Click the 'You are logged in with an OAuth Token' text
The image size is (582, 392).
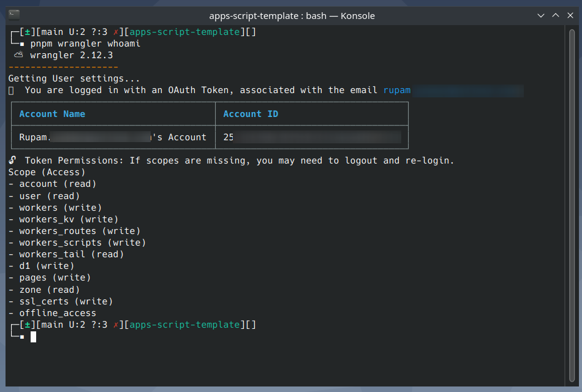129,90
